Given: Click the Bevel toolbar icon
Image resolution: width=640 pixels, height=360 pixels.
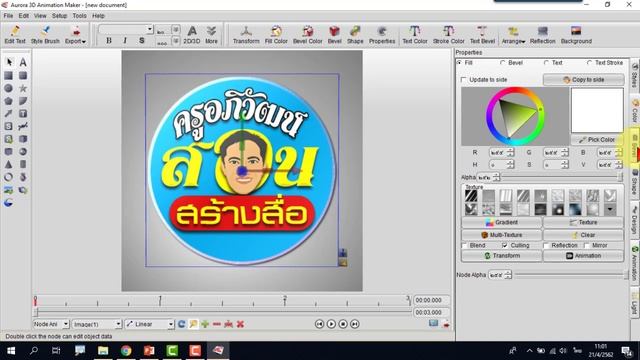Looking at the screenshot, I should pos(334,35).
